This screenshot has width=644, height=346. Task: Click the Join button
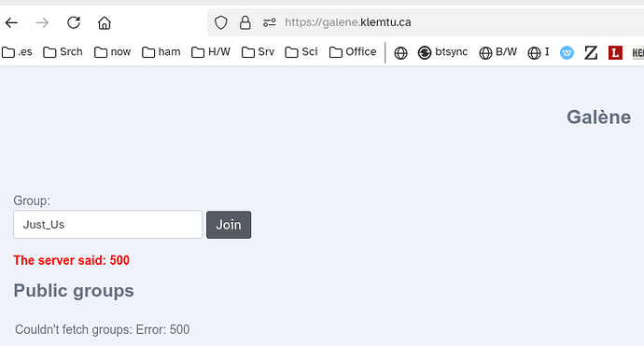[229, 225]
